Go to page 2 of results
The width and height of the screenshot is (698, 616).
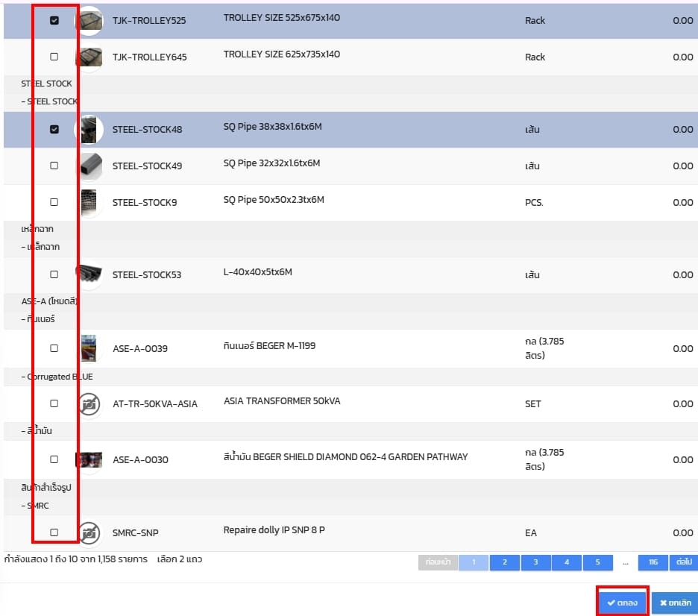click(x=504, y=562)
